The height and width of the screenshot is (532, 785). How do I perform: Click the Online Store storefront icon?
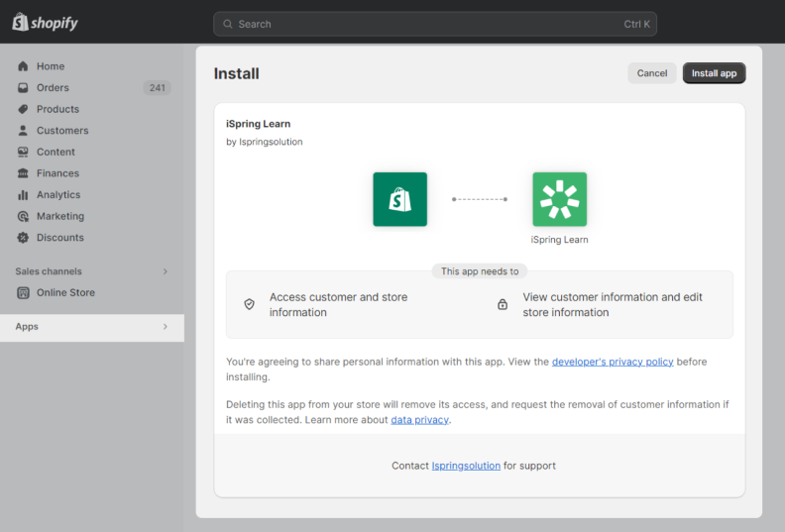pos(23,293)
